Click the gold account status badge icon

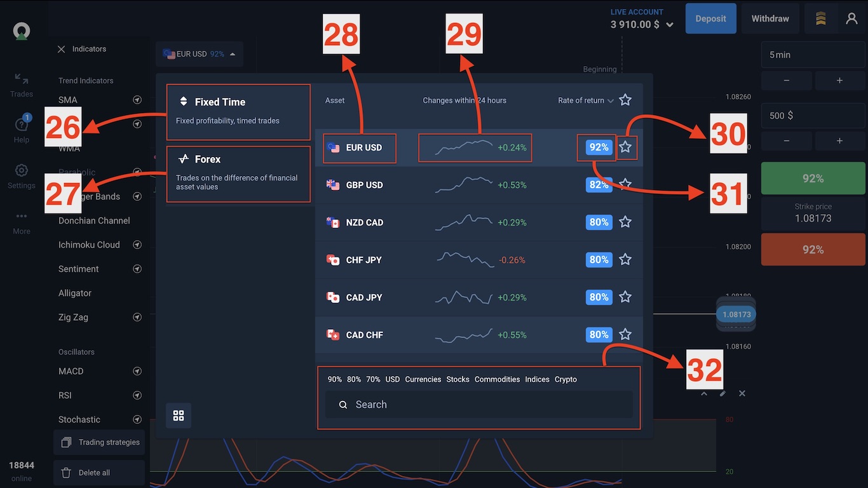(820, 18)
